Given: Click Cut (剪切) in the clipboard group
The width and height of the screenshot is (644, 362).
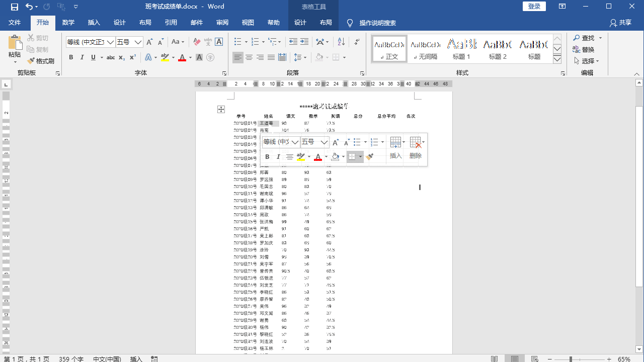Looking at the screenshot, I should pyautogui.click(x=38, y=38).
